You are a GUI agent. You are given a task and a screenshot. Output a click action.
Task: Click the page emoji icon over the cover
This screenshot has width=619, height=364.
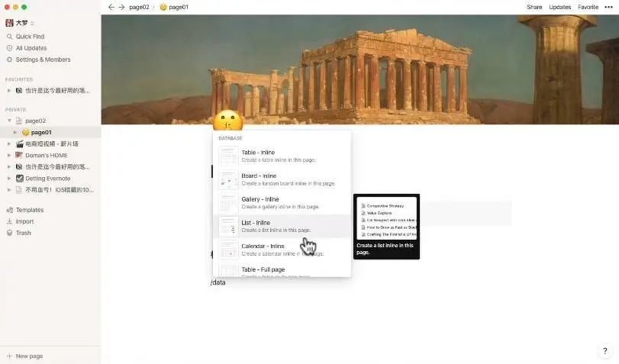click(x=227, y=121)
